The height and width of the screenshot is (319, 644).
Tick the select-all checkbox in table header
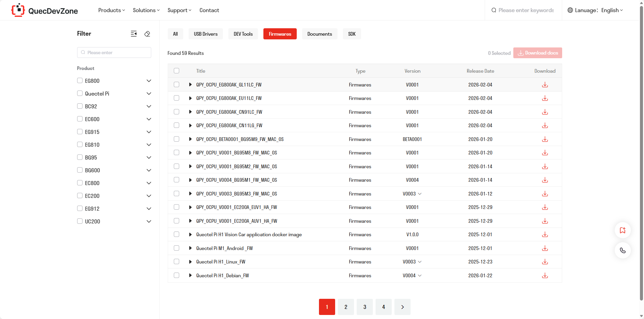coord(176,71)
